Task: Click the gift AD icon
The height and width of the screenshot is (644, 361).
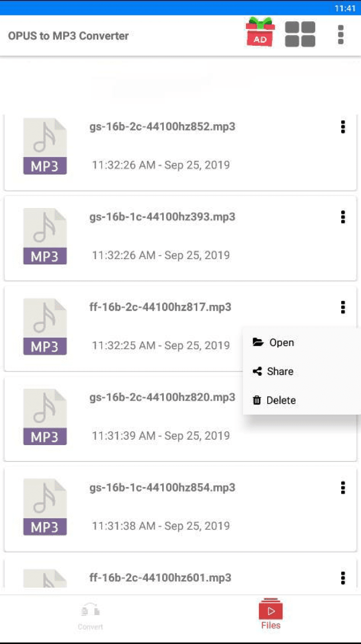Action: tap(260, 33)
